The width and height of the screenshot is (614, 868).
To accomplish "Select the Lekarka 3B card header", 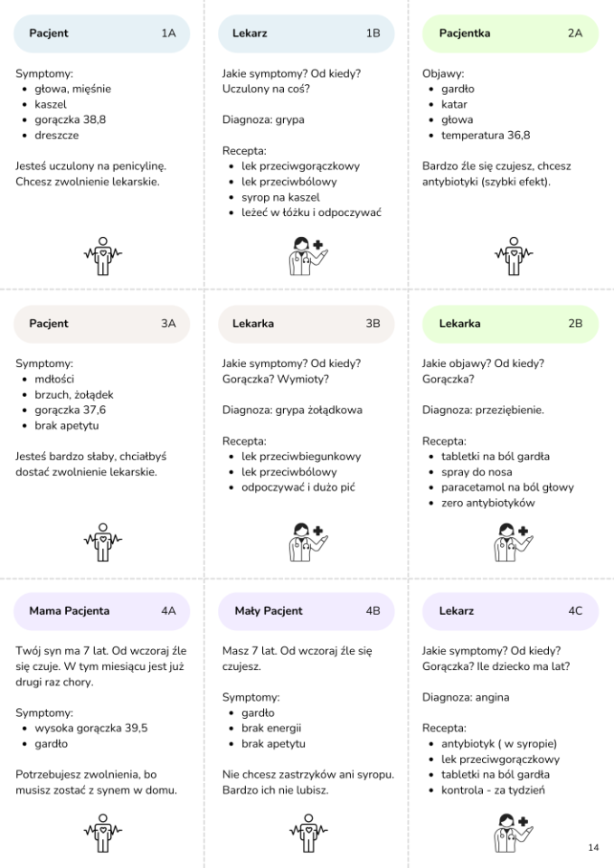I will 307,324.
